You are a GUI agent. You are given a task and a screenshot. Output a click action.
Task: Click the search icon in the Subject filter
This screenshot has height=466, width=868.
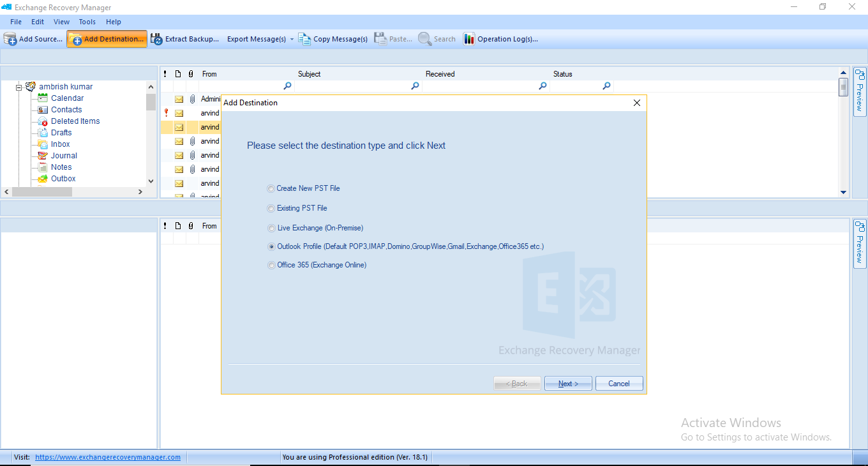pos(415,86)
